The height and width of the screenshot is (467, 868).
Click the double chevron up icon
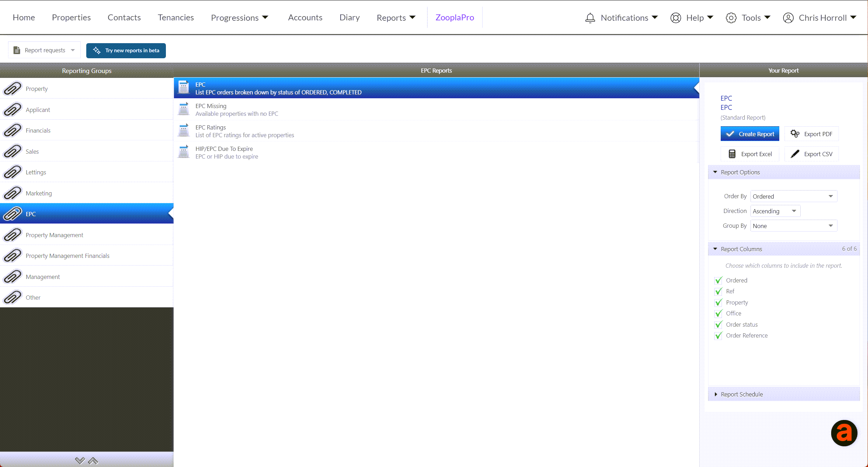[x=93, y=460]
